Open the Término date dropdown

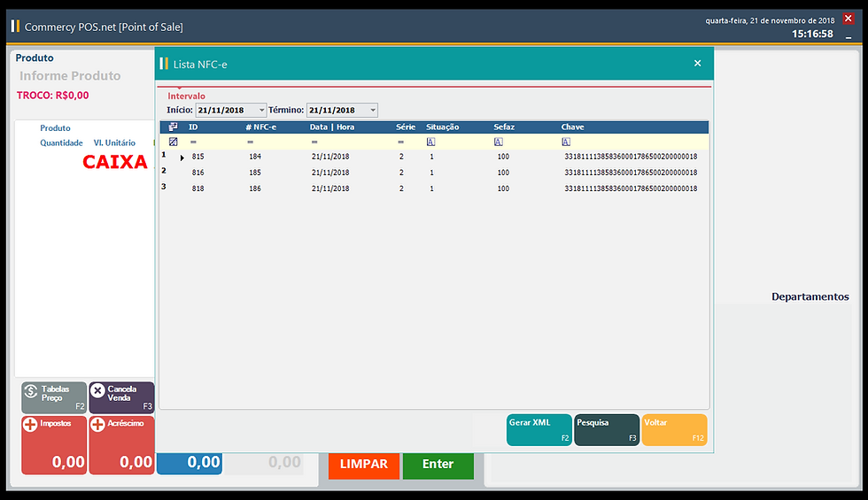tap(373, 110)
